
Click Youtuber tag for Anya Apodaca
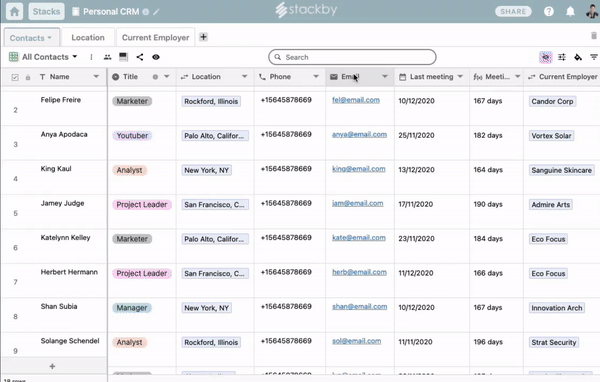point(132,135)
